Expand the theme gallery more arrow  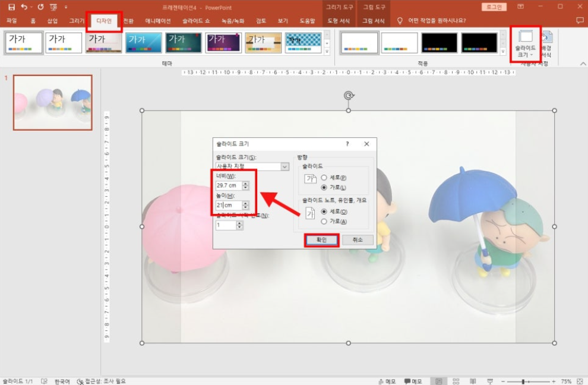click(326, 52)
